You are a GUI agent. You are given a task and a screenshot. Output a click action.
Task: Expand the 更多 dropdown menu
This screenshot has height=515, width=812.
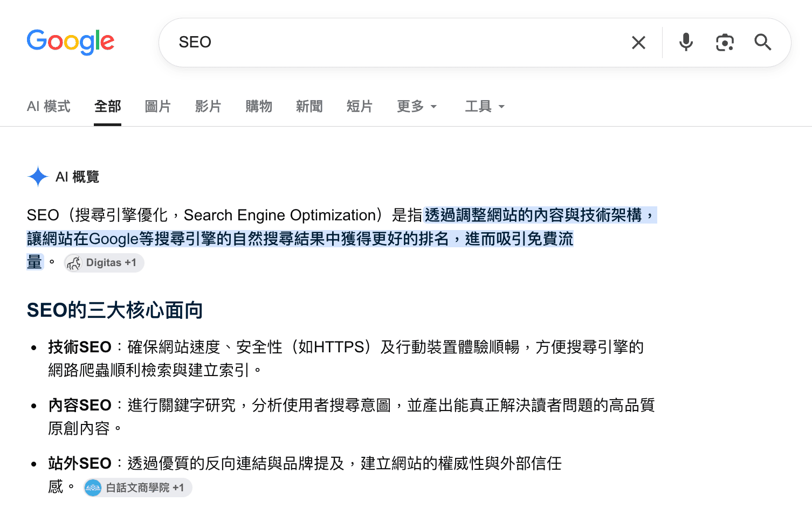pos(417,107)
